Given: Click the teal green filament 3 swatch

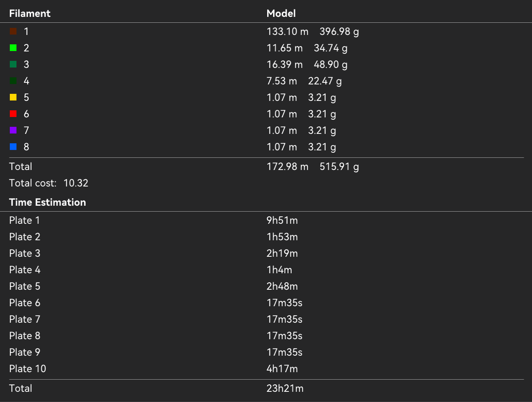Looking at the screenshot, I should click(13, 64).
